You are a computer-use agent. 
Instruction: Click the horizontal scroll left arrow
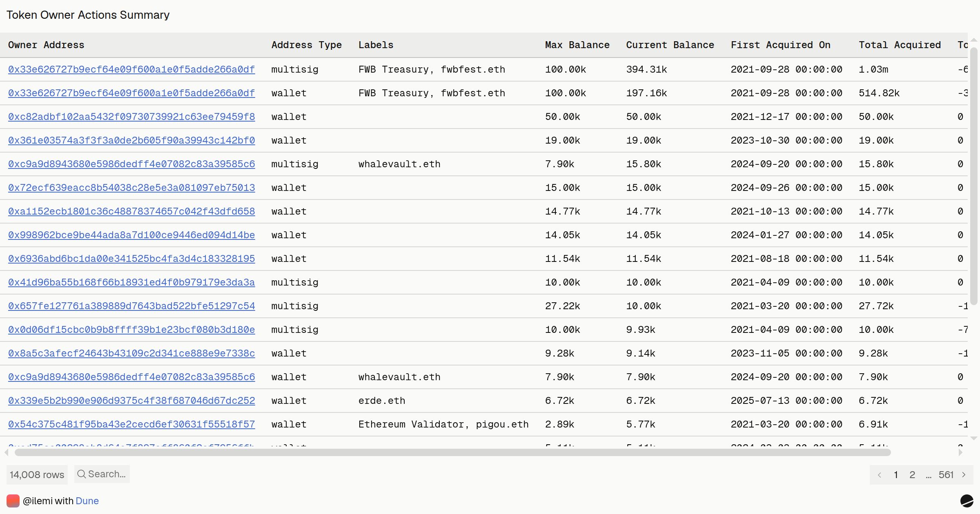pyautogui.click(x=6, y=452)
